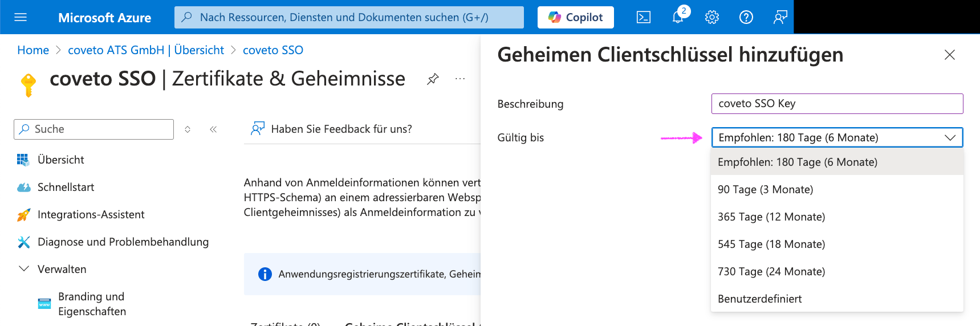
Task: Click the Microsoft Azure logo text
Action: [x=104, y=18]
